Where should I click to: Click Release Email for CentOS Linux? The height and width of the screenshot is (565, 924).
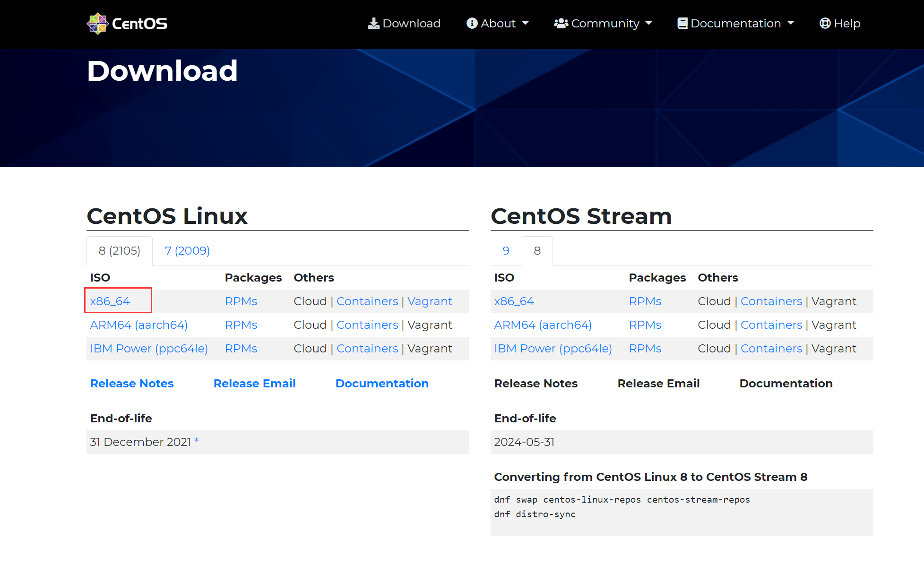pyautogui.click(x=254, y=383)
